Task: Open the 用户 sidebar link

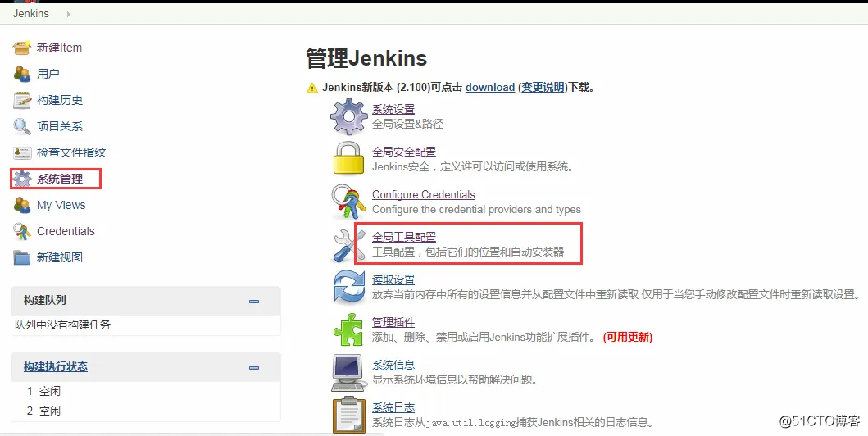Action: pyautogui.click(x=48, y=74)
